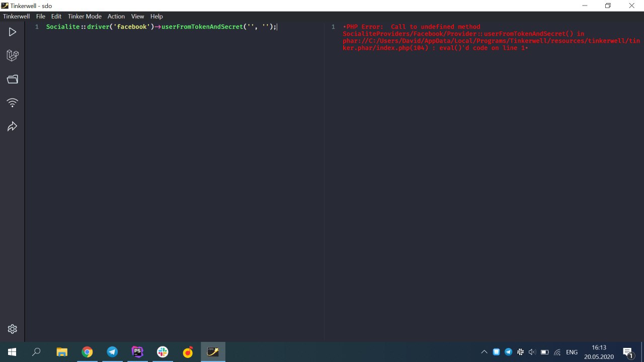644x362 pixels.
Task: Open the Laravel project icon in sidebar
Action: (x=12, y=55)
